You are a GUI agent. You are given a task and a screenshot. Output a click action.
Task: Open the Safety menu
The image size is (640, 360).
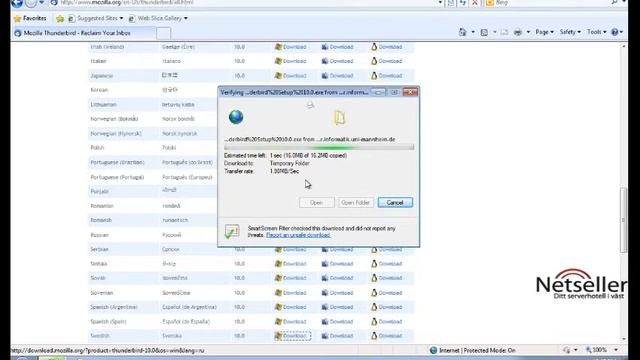point(570,32)
